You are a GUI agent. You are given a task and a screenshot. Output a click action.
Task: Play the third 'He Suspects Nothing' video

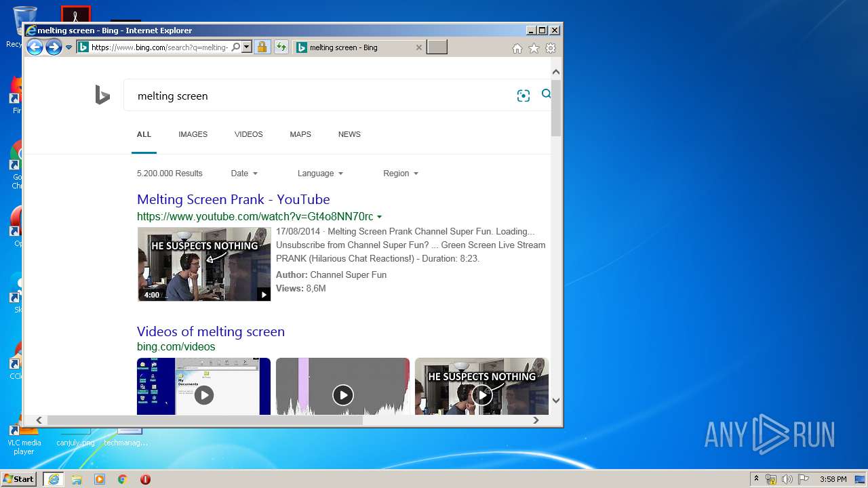point(481,386)
